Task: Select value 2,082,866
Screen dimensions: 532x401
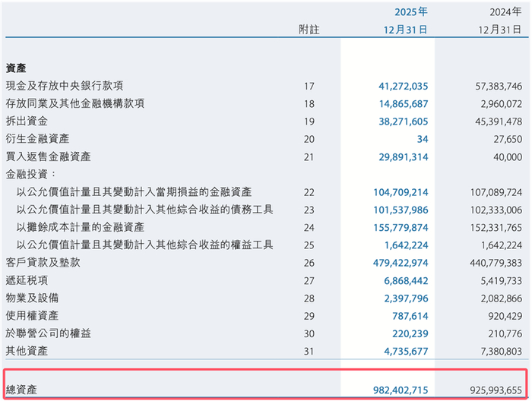Action: 501,298
